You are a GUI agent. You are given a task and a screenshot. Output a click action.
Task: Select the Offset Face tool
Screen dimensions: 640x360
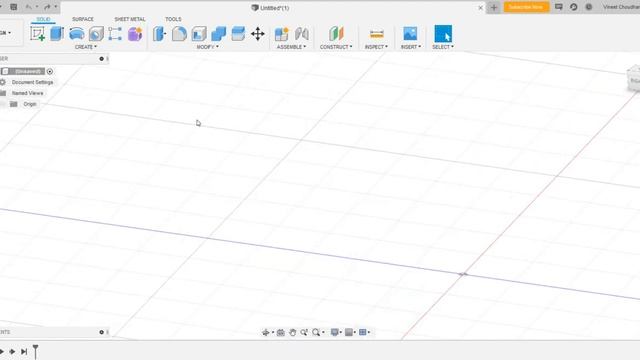[238, 34]
